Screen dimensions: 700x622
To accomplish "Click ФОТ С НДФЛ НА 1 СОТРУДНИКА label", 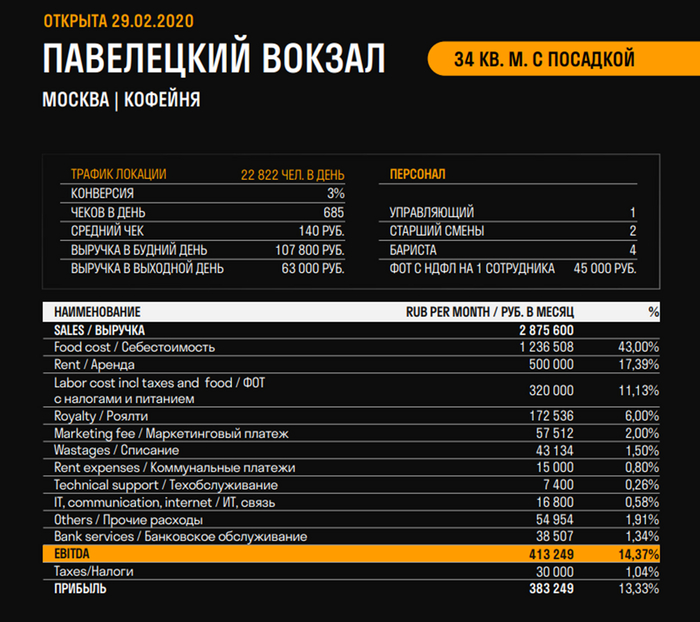I will [x=472, y=268].
